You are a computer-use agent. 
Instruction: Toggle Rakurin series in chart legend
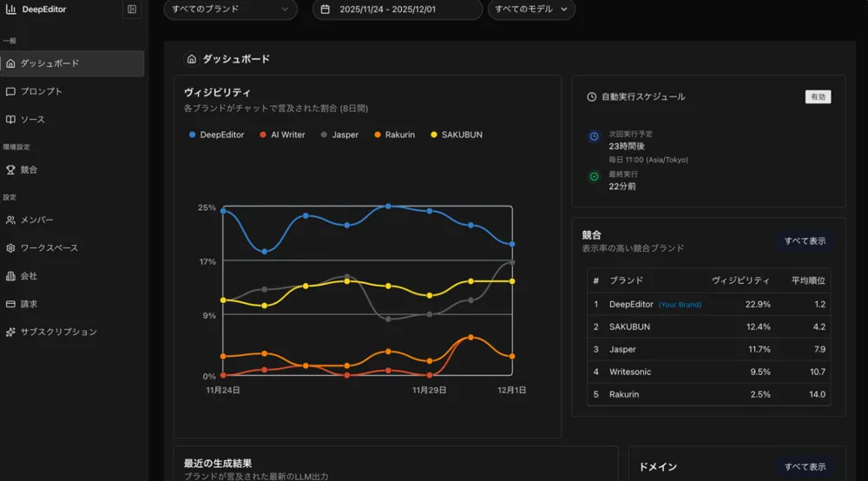click(x=394, y=135)
